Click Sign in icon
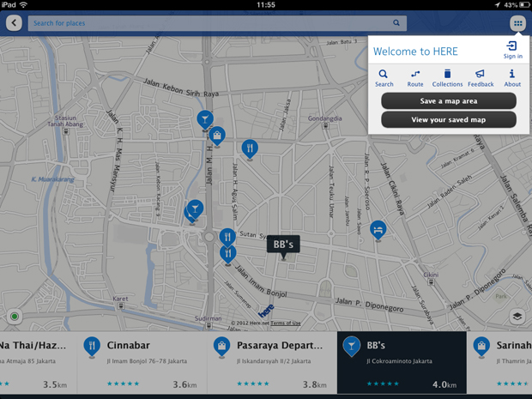The image size is (532, 399). pos(512,50)
